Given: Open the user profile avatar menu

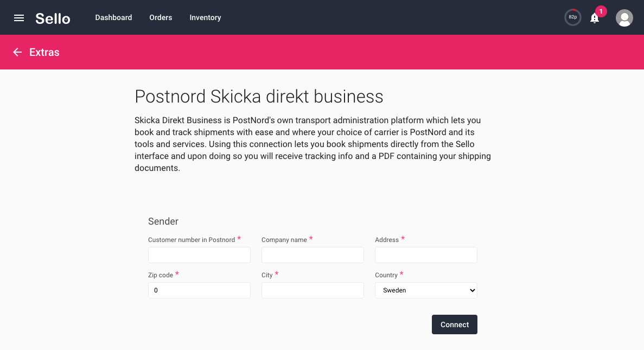Looking at the screenshot, I should [x=624, y=18].
